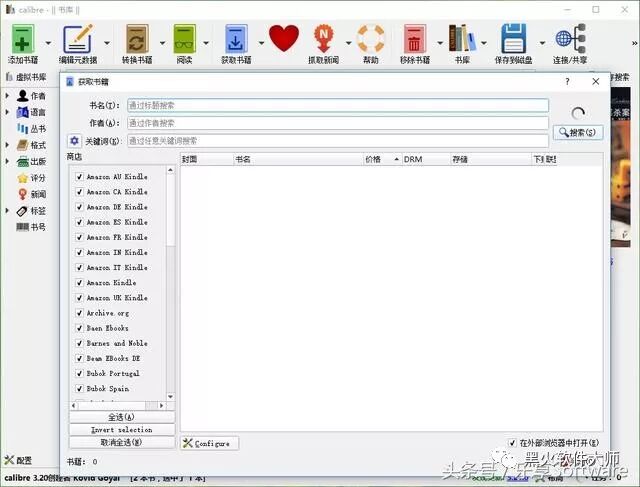
Task: Select Authors (作者) person icon in sidebar
Action: [22, 96]
